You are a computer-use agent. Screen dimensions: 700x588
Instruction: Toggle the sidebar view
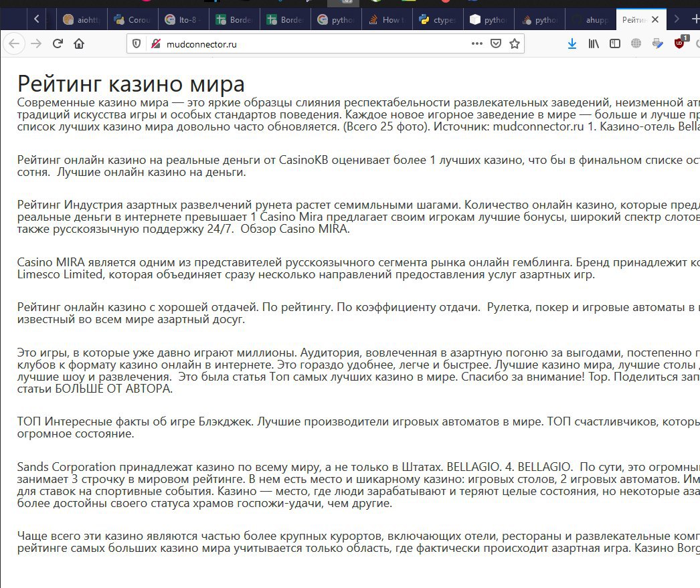pyautogui.click(x=615, y=43)
